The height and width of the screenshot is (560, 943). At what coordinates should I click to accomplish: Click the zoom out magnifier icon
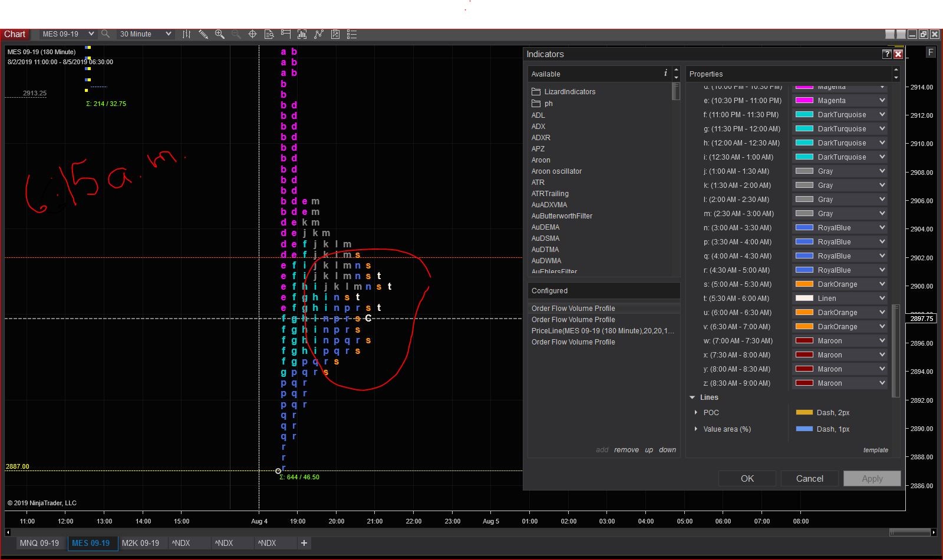(236, 34)
